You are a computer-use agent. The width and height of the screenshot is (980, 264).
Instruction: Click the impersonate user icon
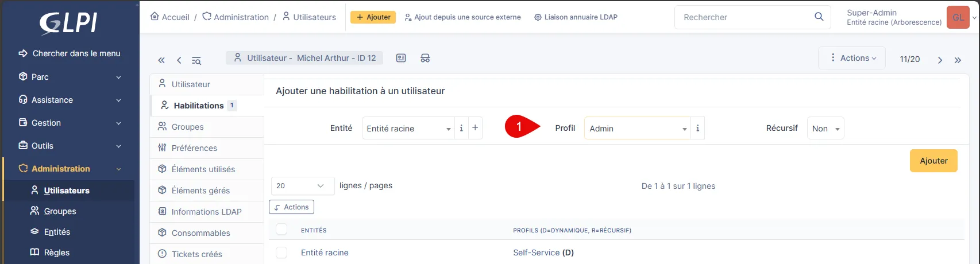425,58
